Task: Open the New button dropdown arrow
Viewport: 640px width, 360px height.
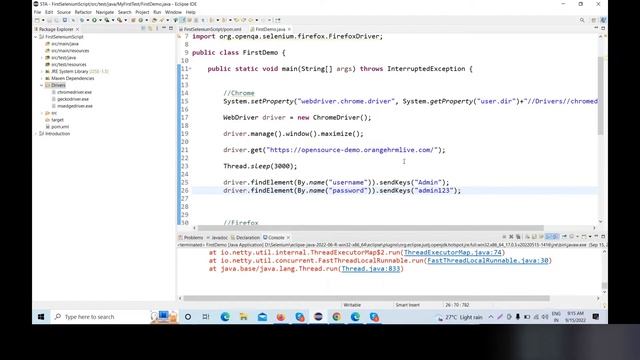Action: point(43,20)
